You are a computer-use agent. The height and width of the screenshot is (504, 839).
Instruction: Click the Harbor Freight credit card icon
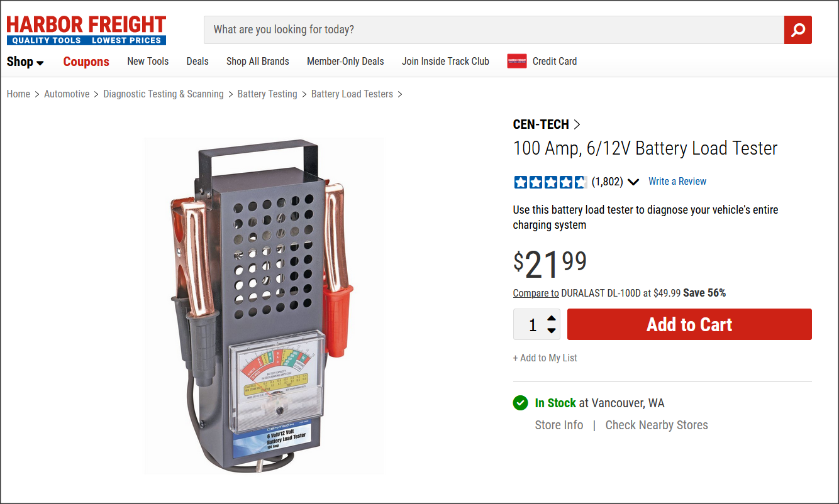point(517,62)
